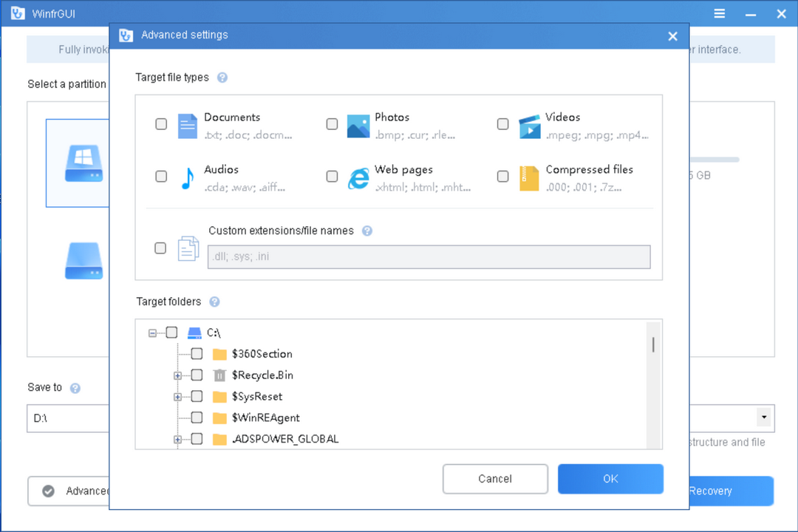
Task: Expand the $Recycle.Bin folder node
Action: pos(177,375)
